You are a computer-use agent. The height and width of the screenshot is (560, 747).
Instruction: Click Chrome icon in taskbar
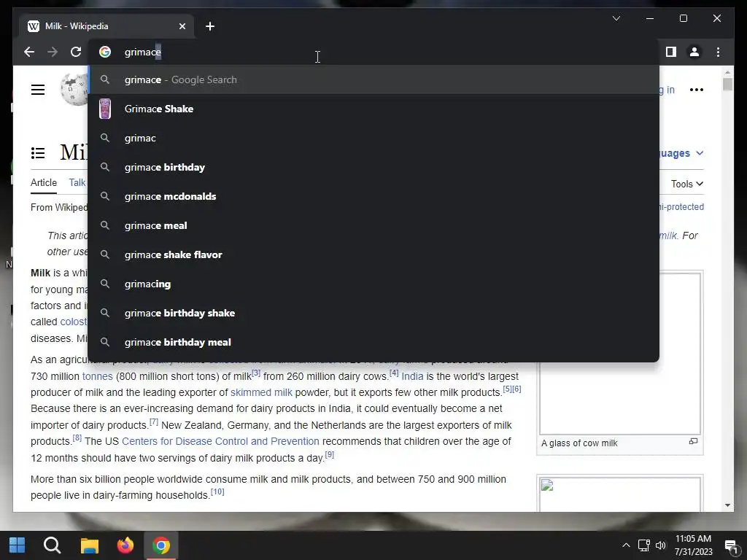click(161, 545)
